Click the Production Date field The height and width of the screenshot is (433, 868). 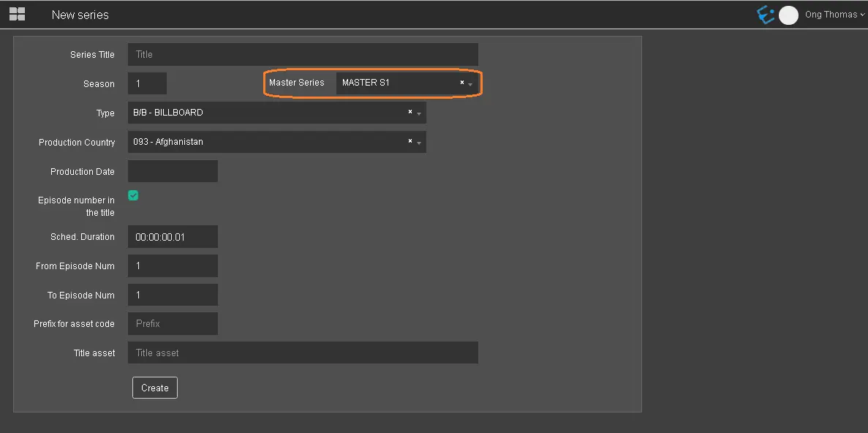click(x=173, y=171)
